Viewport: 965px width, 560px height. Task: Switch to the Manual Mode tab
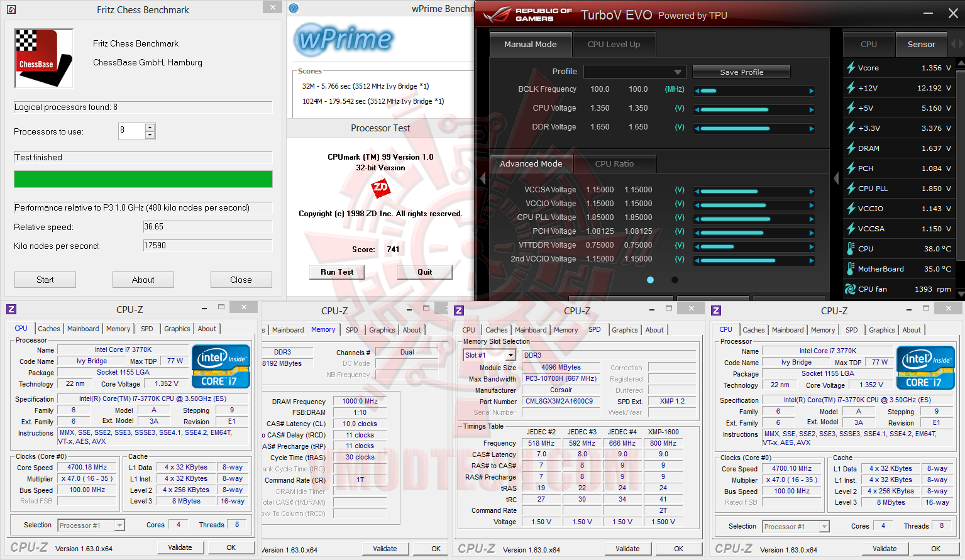coord(531,45)
